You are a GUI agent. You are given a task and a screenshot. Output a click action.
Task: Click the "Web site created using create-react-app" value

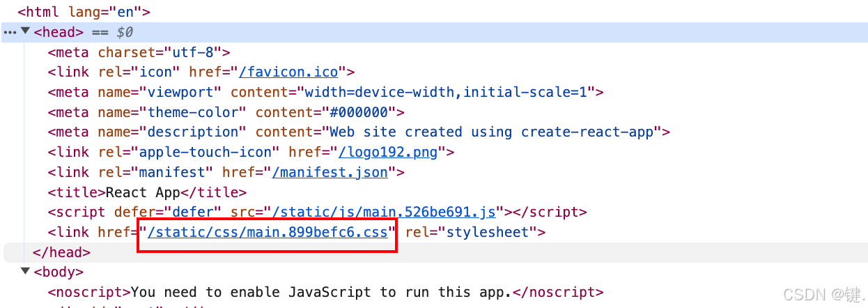(x=492, y=132)
